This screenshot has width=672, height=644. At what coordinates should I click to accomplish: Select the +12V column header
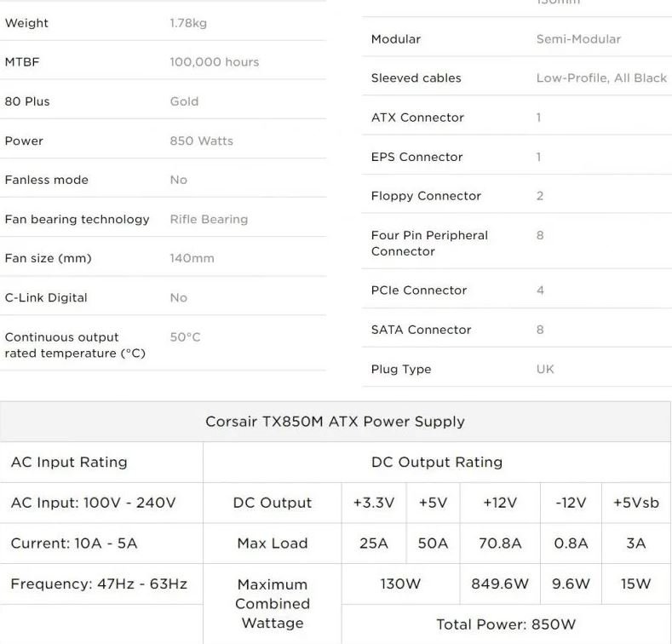pyautogui.click(x=500, y=503)
